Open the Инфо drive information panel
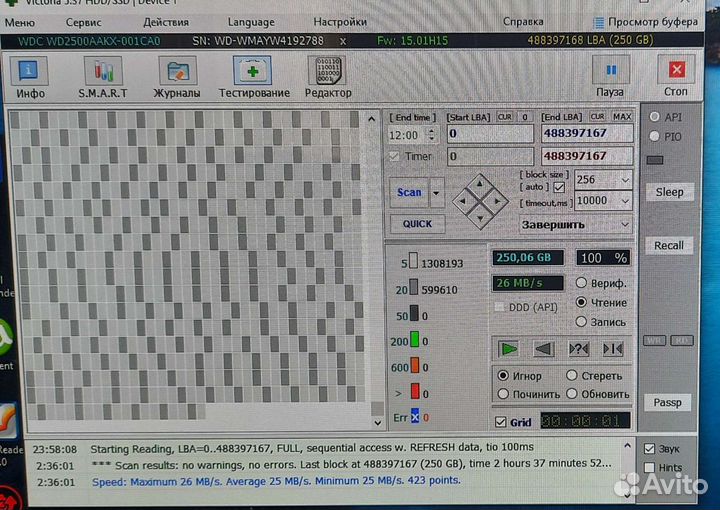720x510 pixels. 30,73
